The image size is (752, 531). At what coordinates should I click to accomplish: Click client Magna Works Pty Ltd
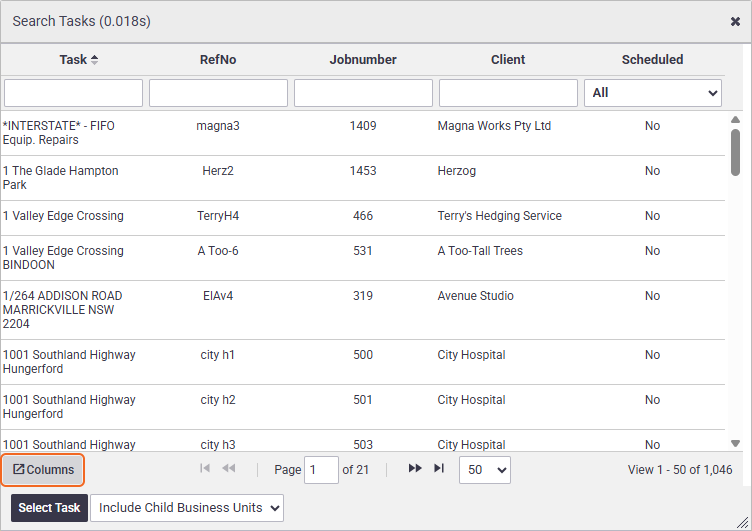pyautogui.click(x=494, y=126)
